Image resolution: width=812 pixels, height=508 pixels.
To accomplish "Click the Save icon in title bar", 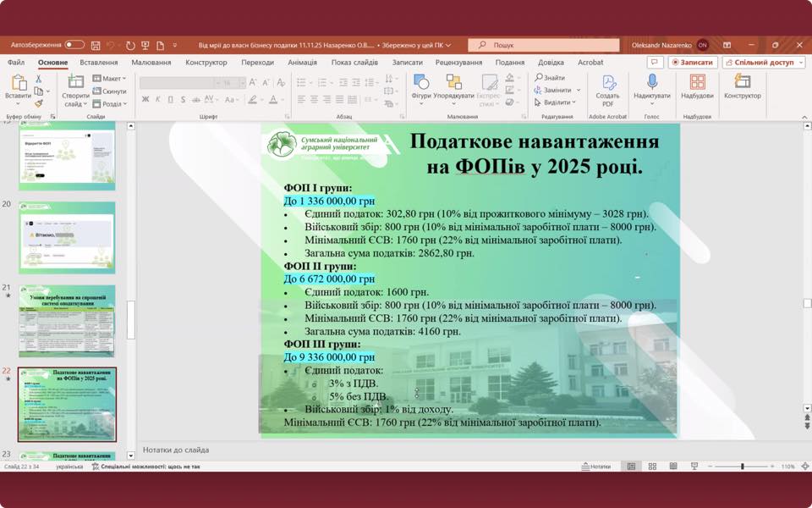I will click(x=96, y=45).
